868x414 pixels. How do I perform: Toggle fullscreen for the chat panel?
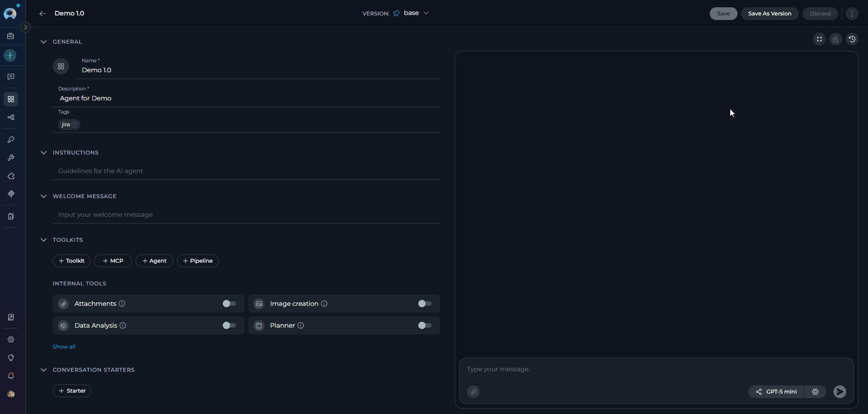click(x=819, y=39)
